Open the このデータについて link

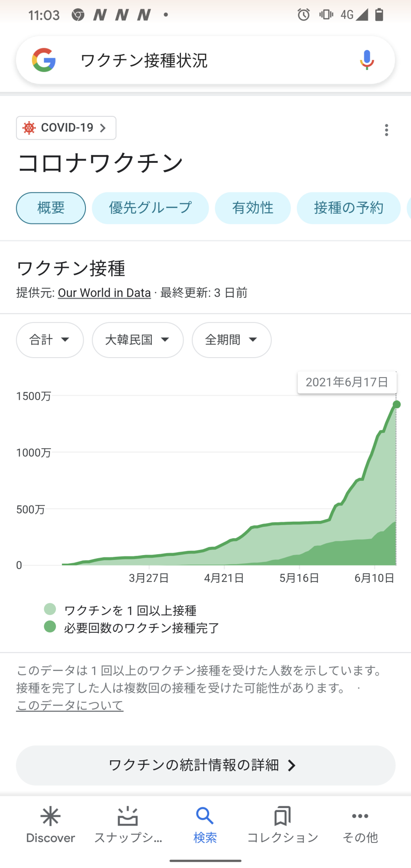[70, 705]
